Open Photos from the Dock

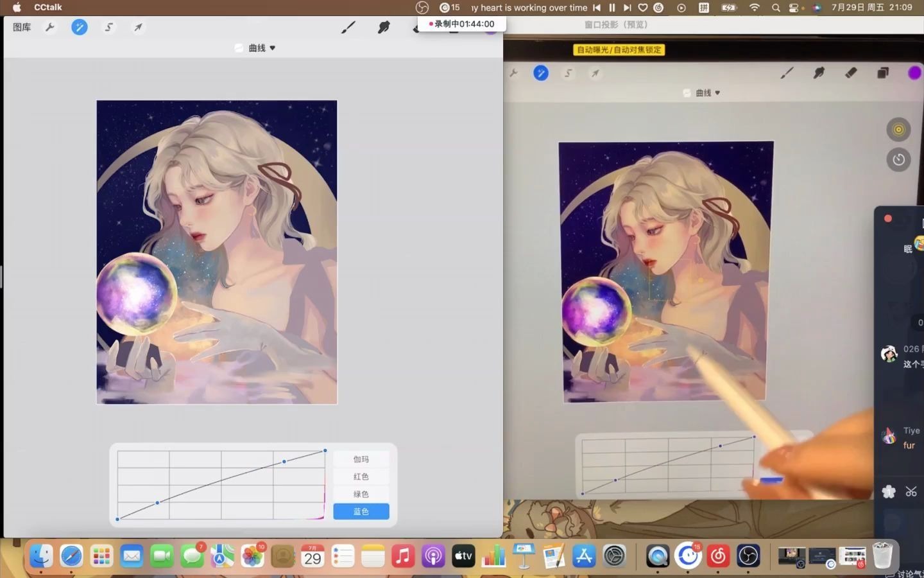253,556
